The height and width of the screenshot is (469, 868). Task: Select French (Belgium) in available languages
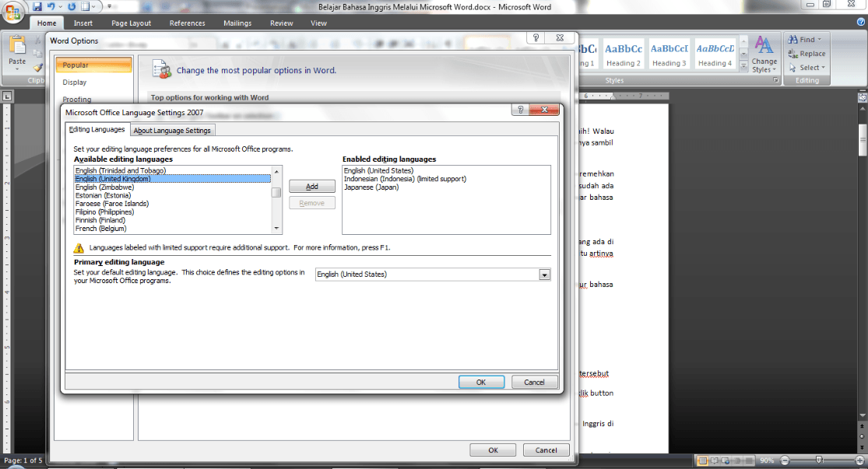[x=173, y=229]
